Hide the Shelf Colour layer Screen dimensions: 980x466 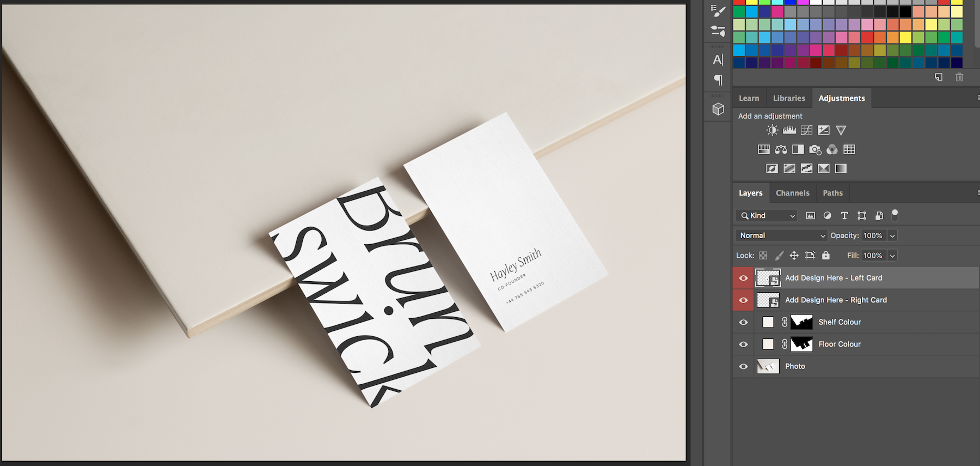pos(743,322)
